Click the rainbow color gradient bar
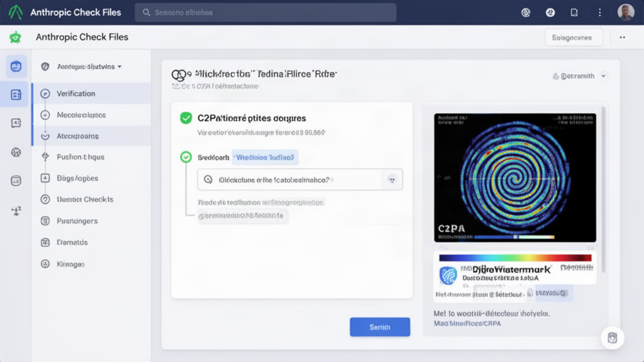644x362 pixels. [515, 258]
